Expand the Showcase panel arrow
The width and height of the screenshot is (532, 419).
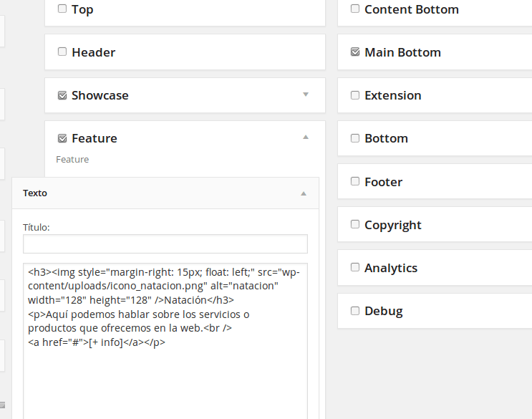[x=306, y=95]
